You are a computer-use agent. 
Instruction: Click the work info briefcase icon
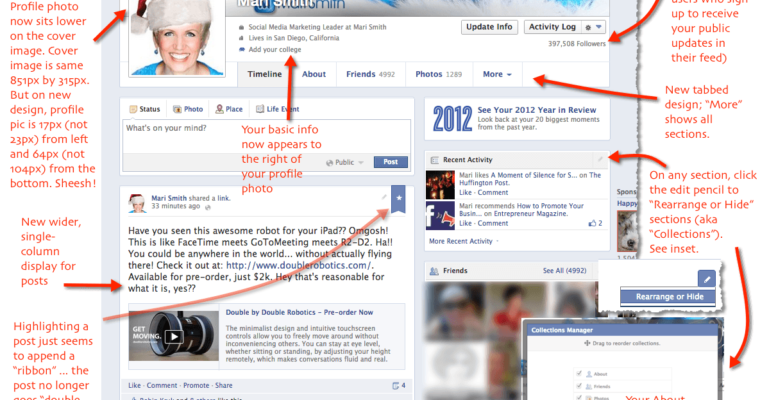(x=241, y=28)
